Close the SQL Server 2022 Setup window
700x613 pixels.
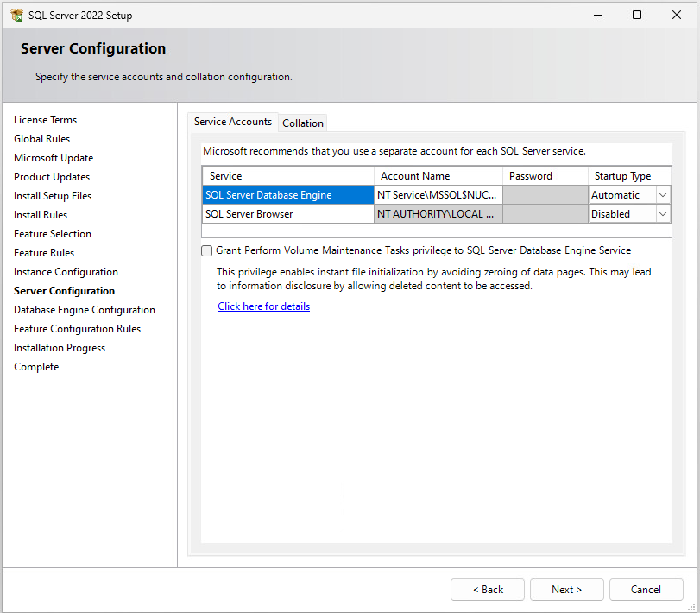click(677, 15)
